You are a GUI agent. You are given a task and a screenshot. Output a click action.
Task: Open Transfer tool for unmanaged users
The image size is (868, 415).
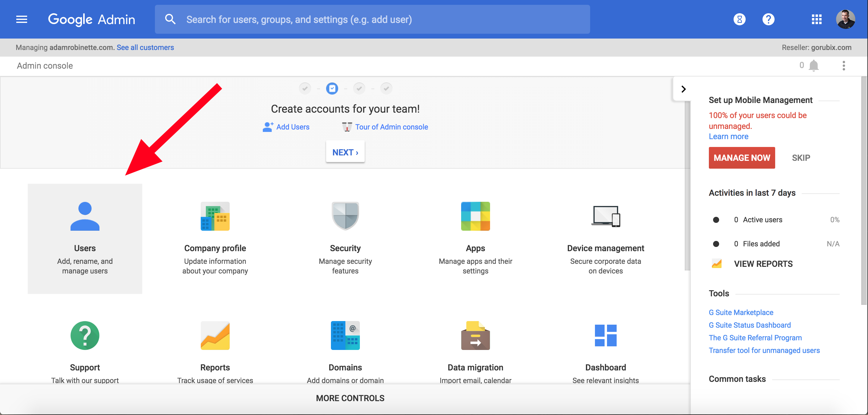tap(764, 350)
